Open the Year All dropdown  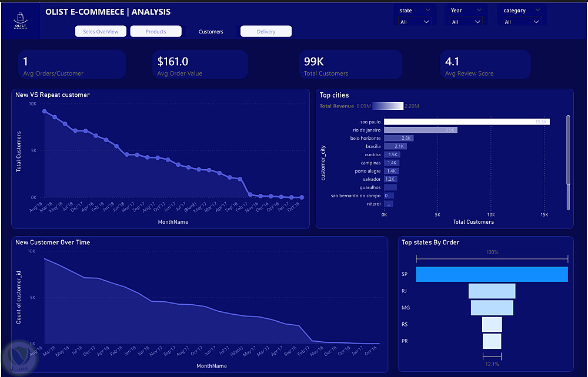[x=466, y=22]
